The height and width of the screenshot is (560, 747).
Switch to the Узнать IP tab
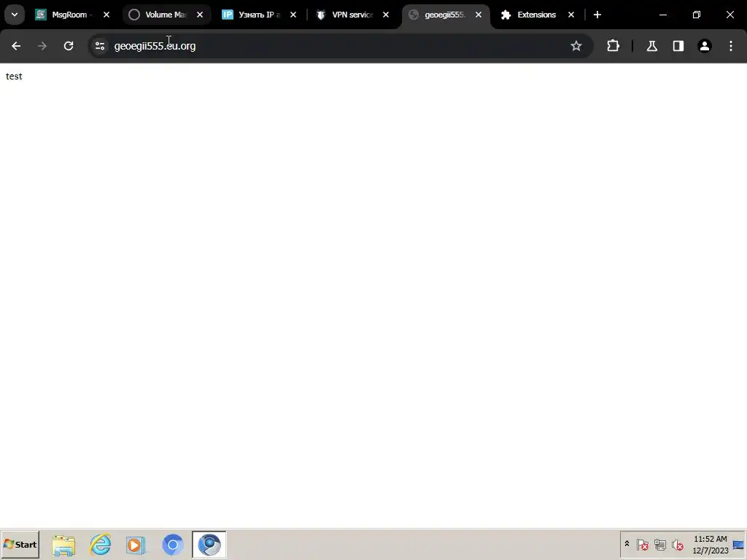tap(260, 15)
